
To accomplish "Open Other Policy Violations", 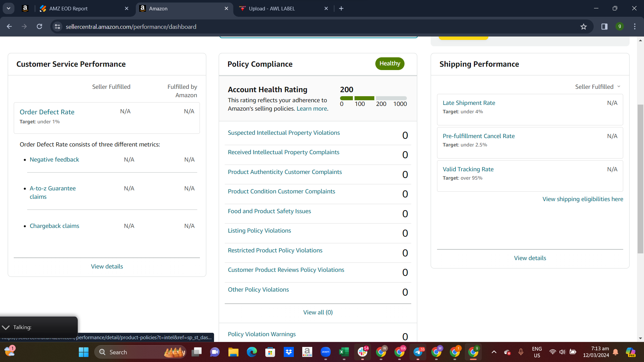I will click(258, 290).
